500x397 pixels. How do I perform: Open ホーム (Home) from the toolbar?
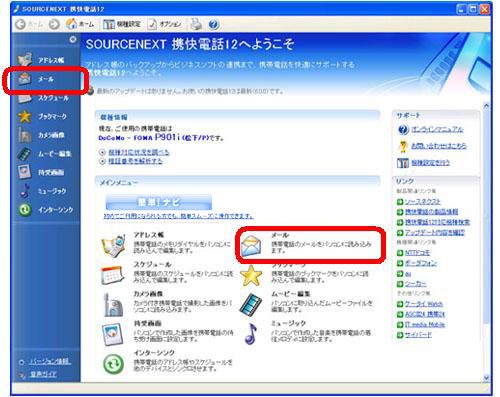[x=80, y=24]
